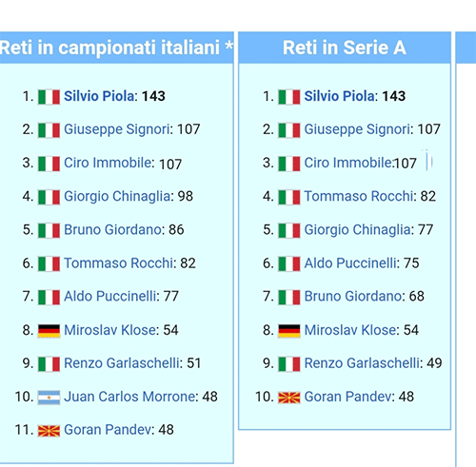Open the Tommaso Rocchi link at rank 6
The image size is (476, 467).
(x=118, y=263)
